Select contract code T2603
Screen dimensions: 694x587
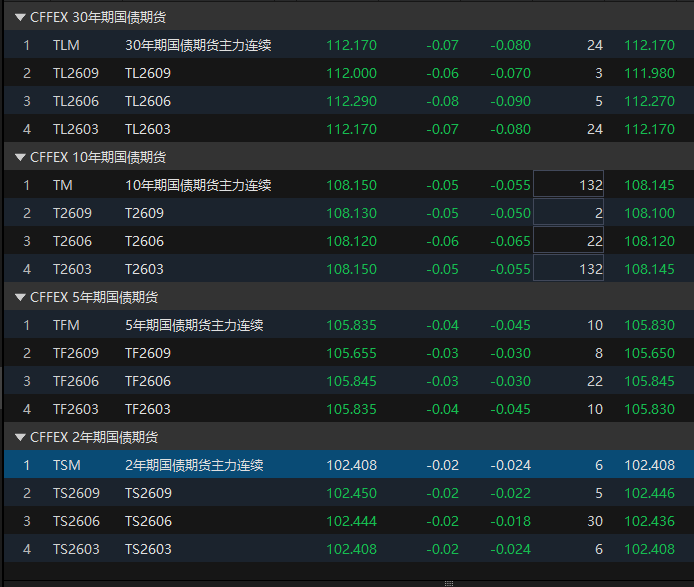(72, 269)
